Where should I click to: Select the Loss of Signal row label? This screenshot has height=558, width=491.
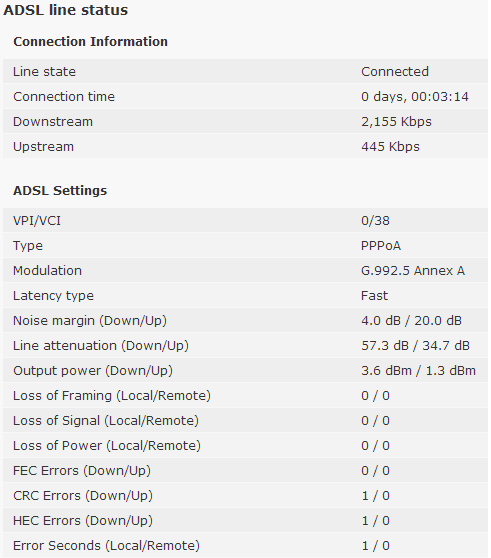coord(106,421)
